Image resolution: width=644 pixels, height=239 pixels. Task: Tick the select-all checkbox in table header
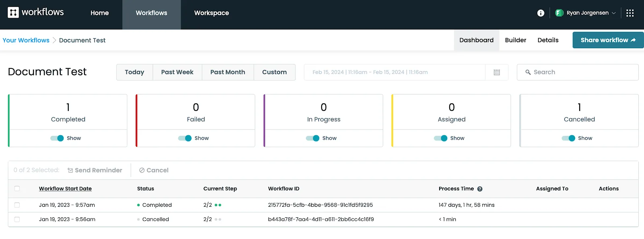click(x=17, y=188)
